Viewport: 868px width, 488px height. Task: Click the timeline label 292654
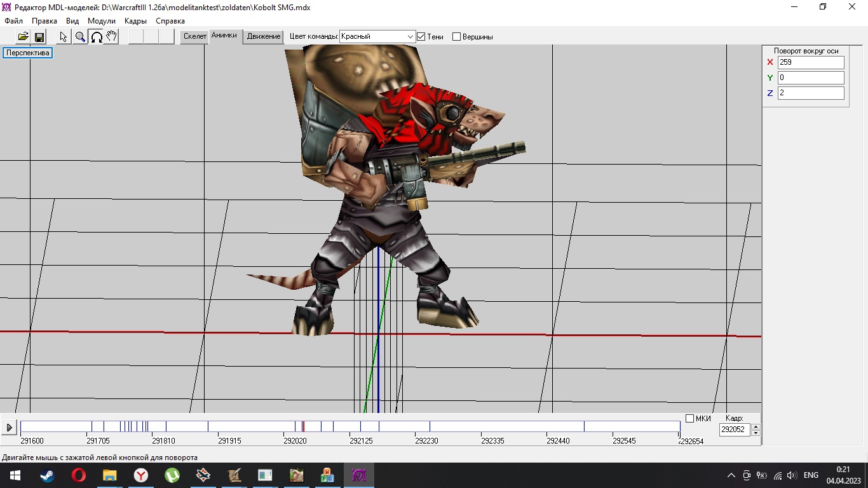coord(691,441)
